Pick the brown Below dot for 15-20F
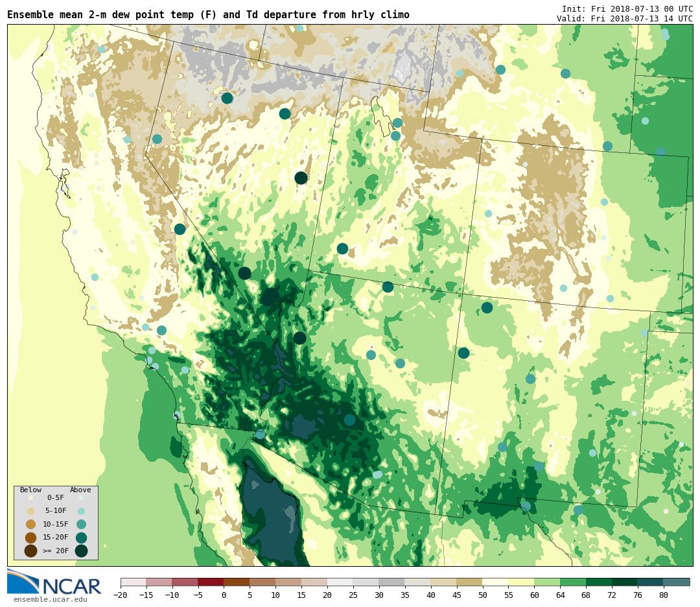Viewport: 700px width, 607px height. 31,538
